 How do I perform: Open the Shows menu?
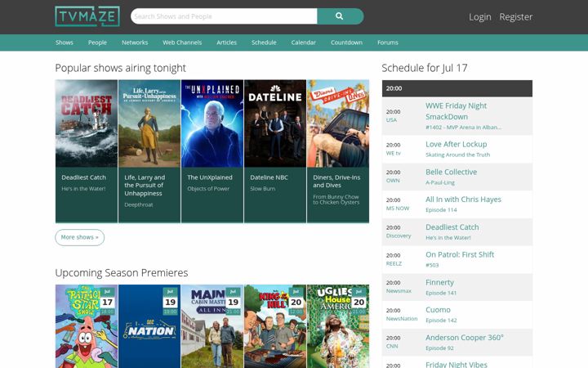(65, 43)
